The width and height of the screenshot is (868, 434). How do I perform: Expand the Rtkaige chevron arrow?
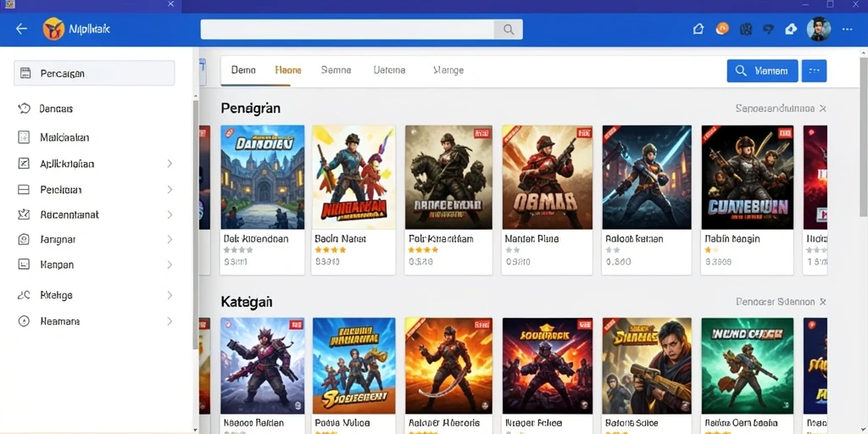[170, 296]
